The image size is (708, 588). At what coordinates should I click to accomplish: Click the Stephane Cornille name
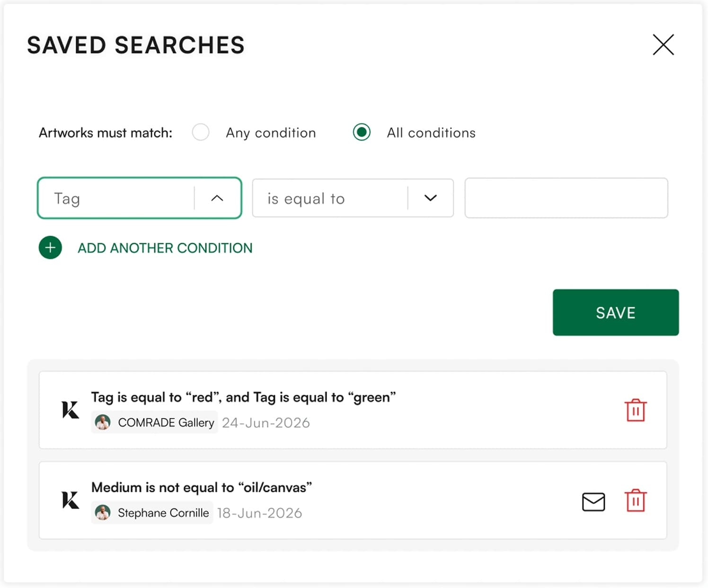tap(163, 513)
